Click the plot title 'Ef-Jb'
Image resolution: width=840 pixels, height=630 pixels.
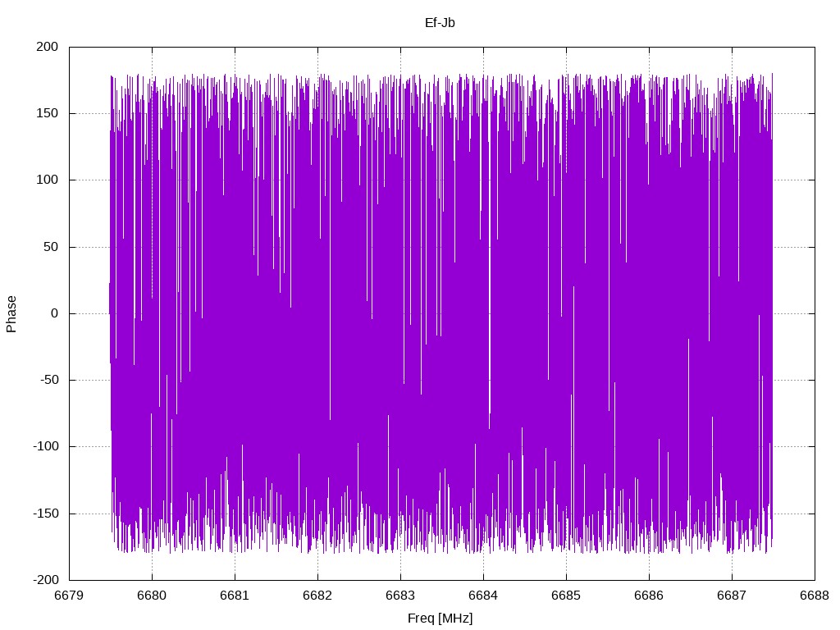point(440,23)
